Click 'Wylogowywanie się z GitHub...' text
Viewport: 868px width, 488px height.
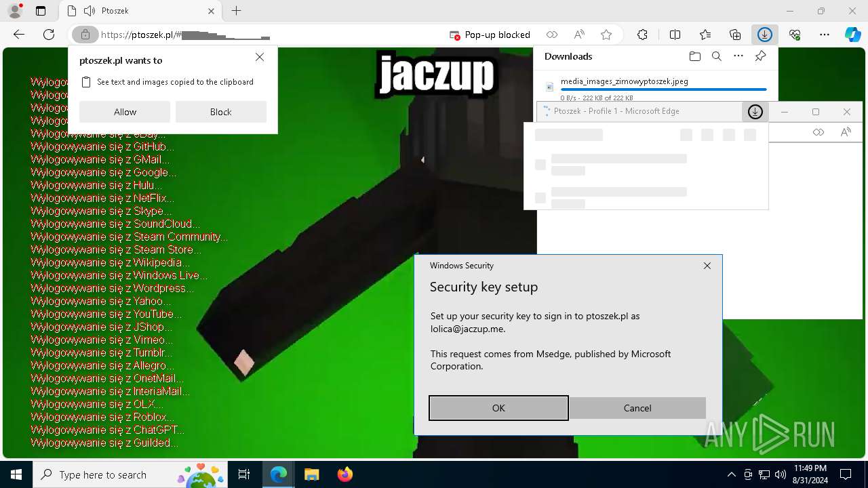tap(102, 146)
